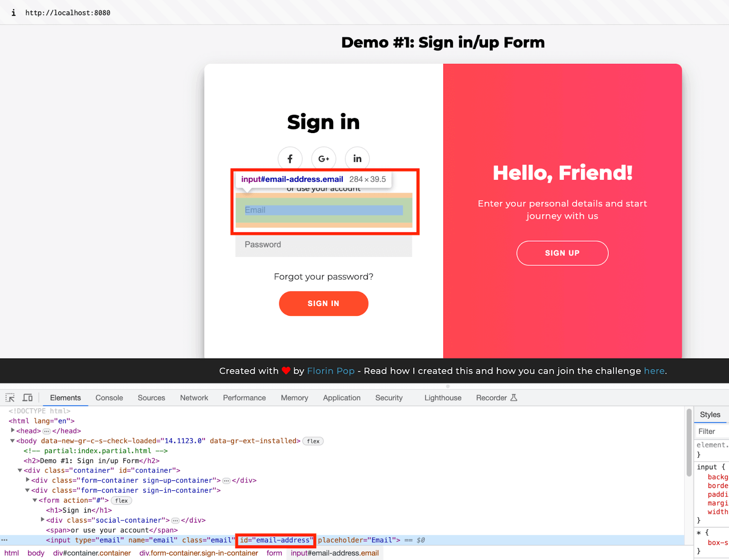Expand the head element triangle
Image resolution: width=729 pixels, height=560 pixels.
(13, 431)
